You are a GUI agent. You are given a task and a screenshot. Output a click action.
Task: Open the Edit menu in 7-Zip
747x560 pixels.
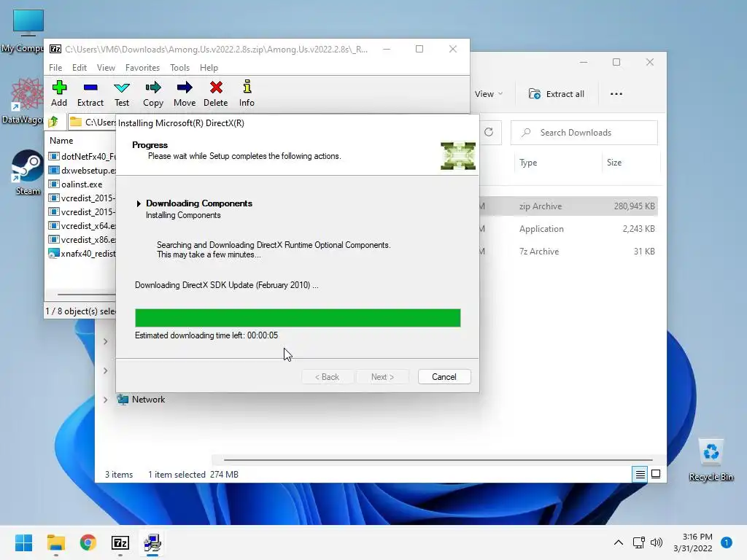click(79, 68)
